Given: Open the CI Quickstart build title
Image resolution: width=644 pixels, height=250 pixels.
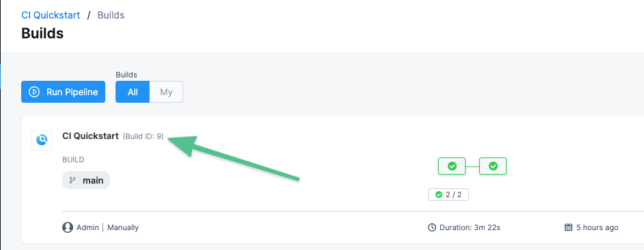Looking at the screenshot, I should tap(90, 136).
